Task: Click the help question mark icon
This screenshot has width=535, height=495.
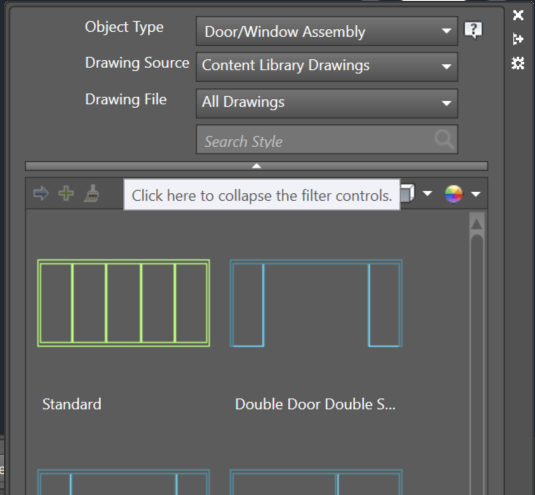Action: point(473,31)
